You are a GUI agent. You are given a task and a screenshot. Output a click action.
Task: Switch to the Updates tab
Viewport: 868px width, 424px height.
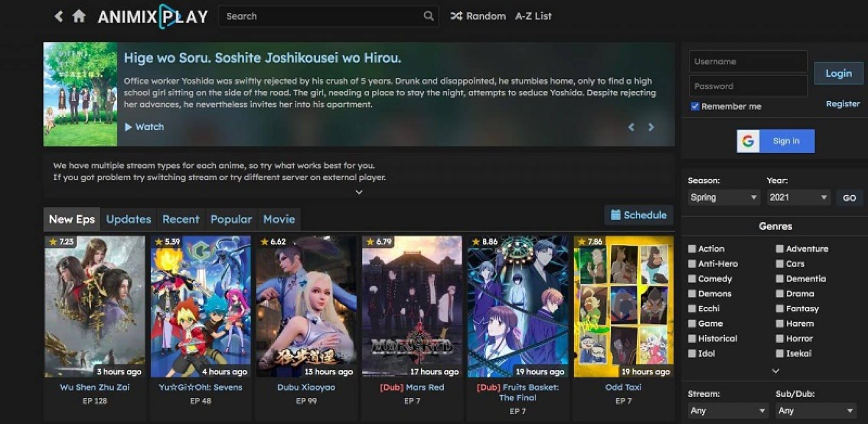point(128,219)
